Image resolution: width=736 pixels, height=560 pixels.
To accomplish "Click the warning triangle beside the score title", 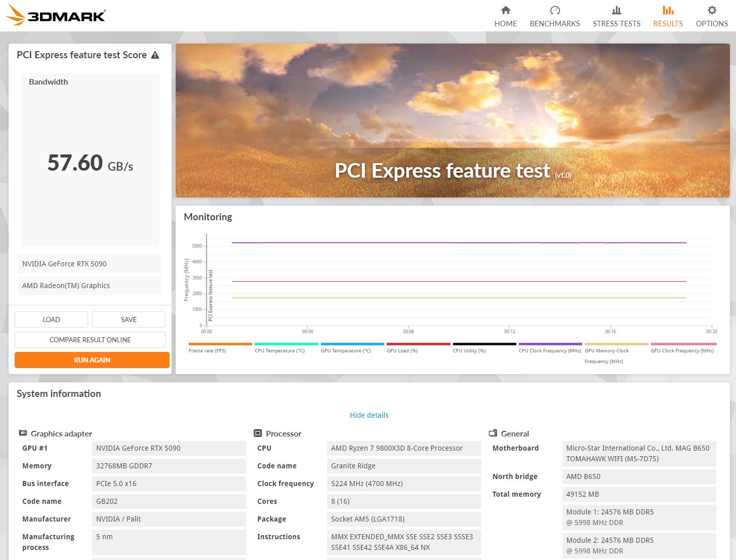I will click(x=155, y=55).
